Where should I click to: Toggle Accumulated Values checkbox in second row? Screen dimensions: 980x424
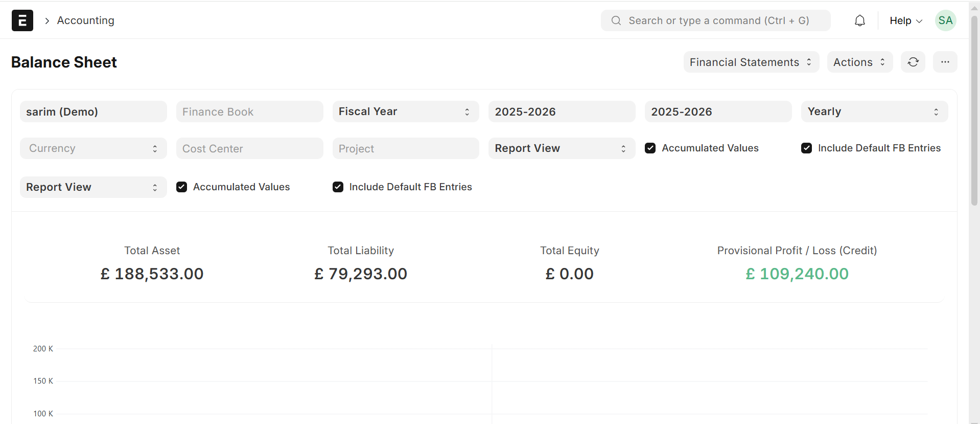tap(650, 148)
